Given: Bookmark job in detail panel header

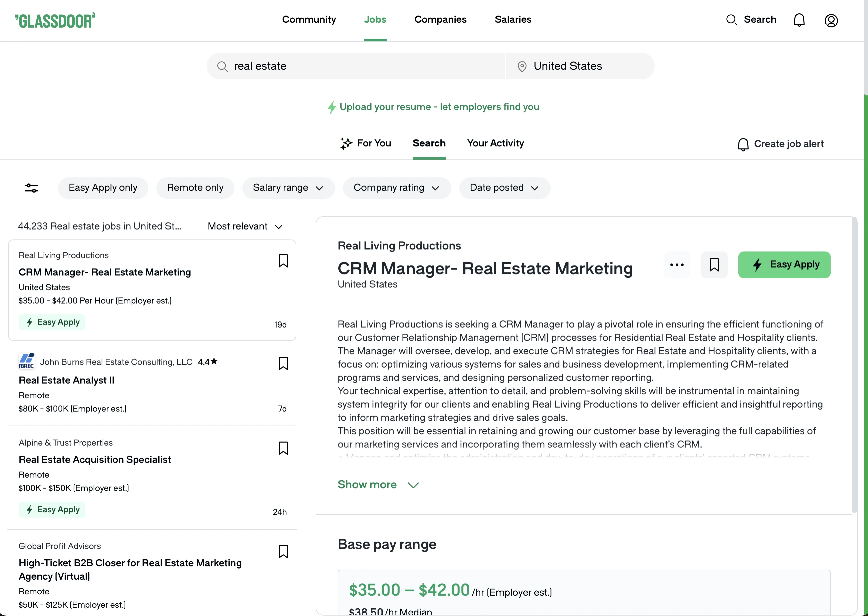Looking at the screenshot, I should click(714, 265).
